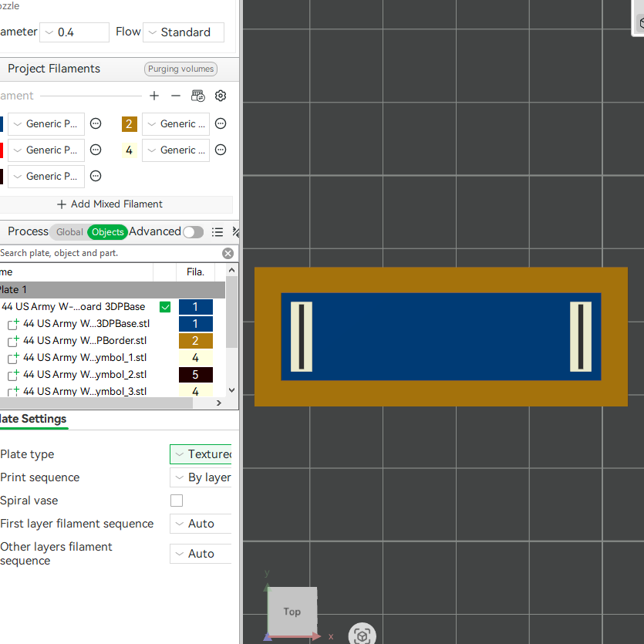This screenshot has height=644, width=644.
Task: Select the Plate Settings tab
Action: point(33,419)
